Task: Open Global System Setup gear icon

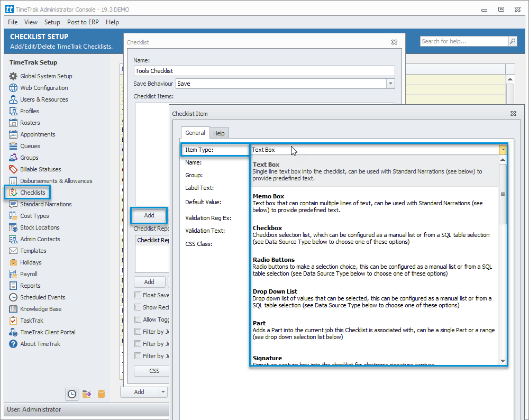Action: (13, 76)
